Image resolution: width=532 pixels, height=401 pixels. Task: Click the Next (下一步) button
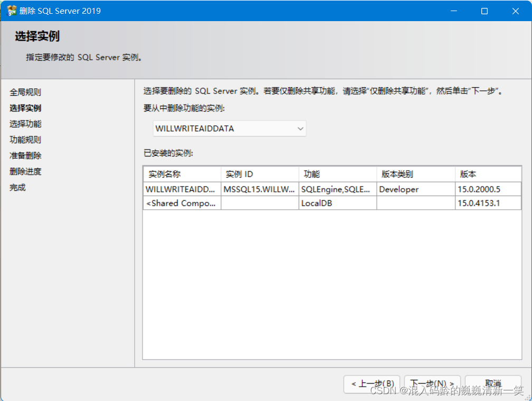point(432,384)
